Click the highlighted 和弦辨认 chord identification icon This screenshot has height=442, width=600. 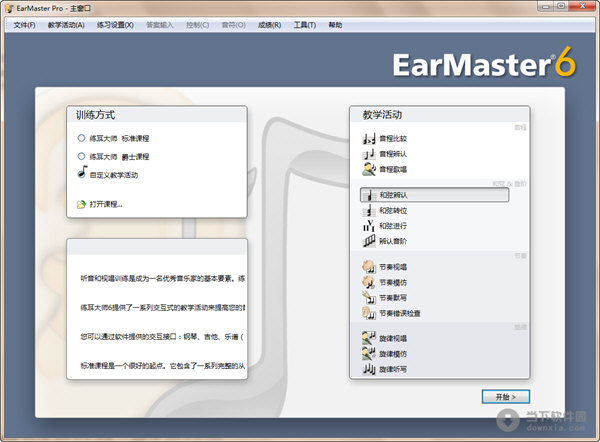coord(369,195)
